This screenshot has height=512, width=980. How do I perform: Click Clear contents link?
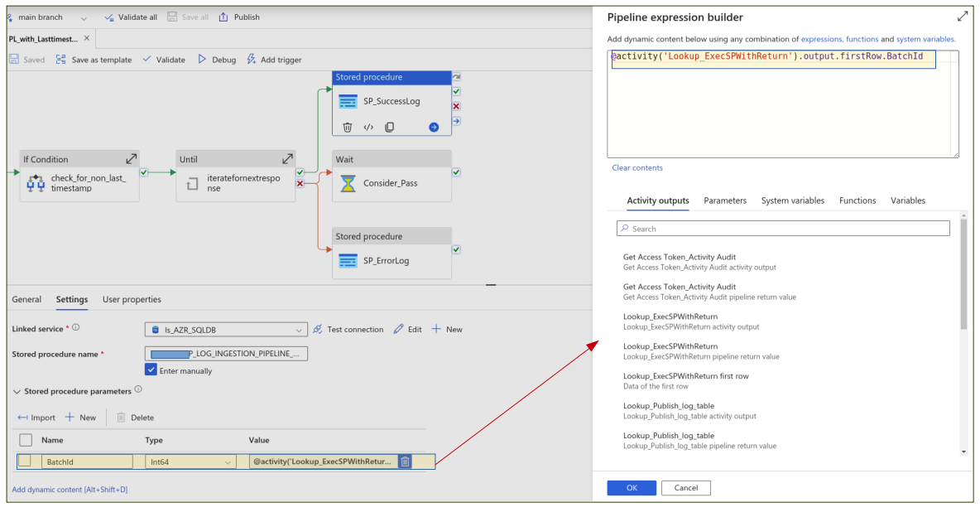637,167
